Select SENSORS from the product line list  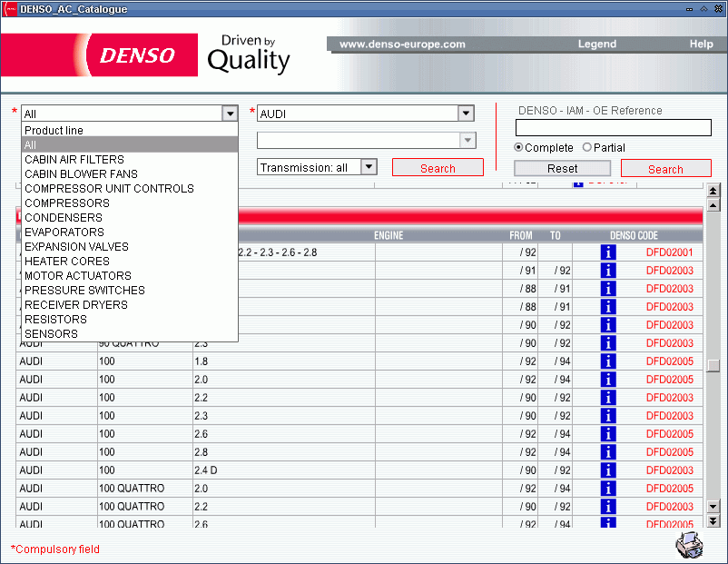pyautogui.click(x=51, y=333)
